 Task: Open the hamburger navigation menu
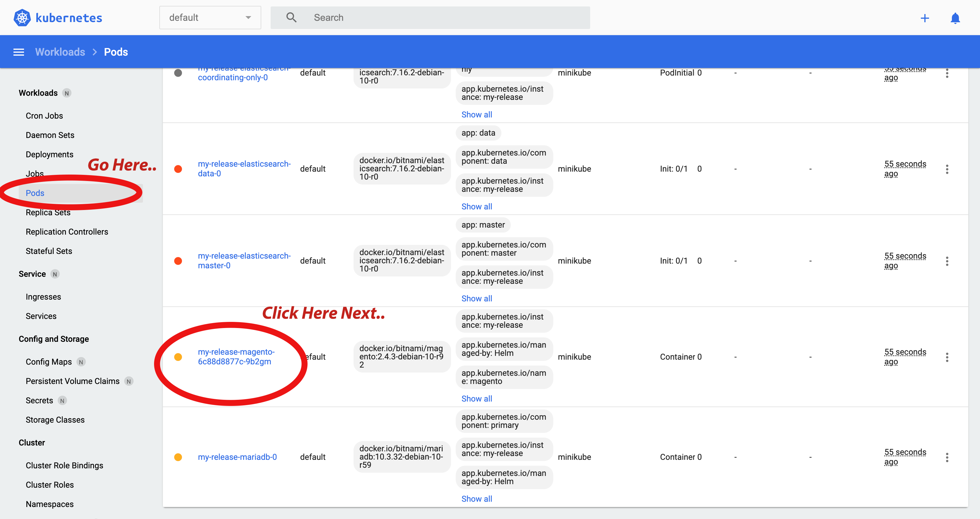click(x=19, y=52)
